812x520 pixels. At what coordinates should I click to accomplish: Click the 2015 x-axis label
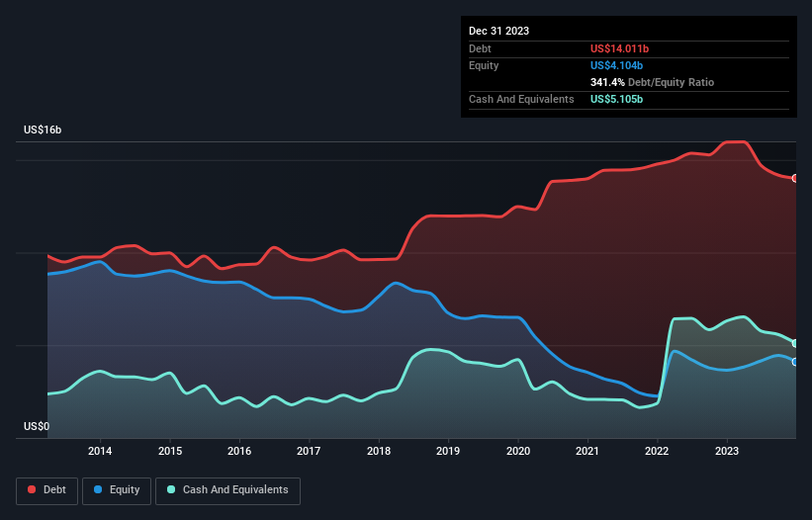click(170, 451)
